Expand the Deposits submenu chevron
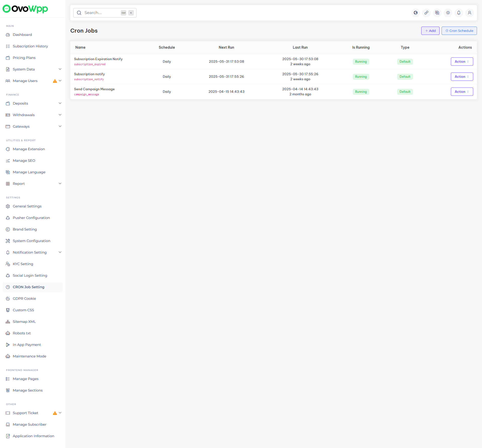The height and width of the screenshot is (448, 482). tap(60, 103)
